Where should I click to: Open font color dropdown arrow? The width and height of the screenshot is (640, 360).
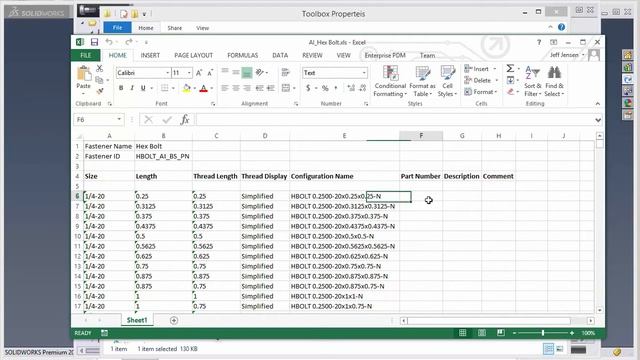[x=211, y=88]
